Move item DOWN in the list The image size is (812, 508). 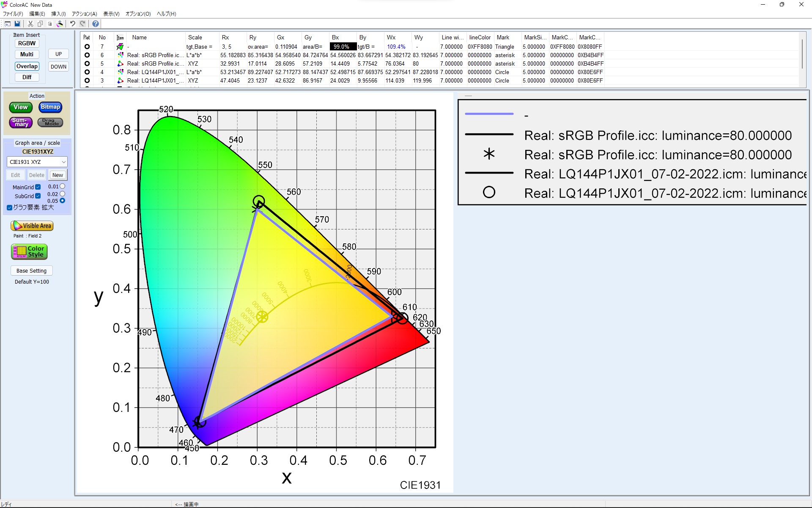58,66
